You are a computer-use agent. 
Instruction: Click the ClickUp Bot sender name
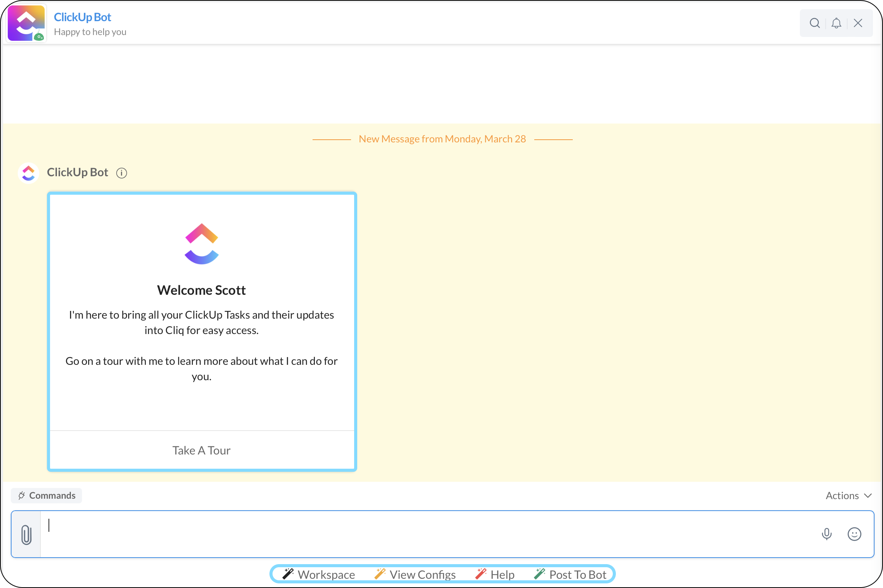tap(77, 172)
